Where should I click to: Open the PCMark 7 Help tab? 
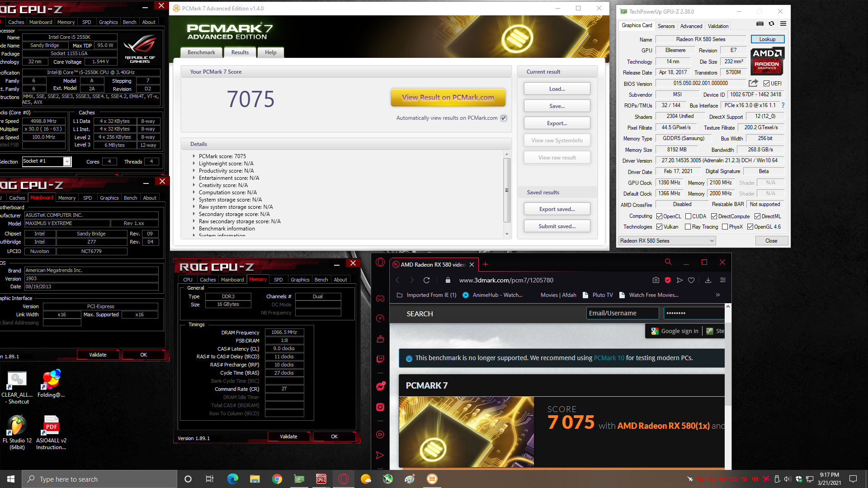click(270, 52)
